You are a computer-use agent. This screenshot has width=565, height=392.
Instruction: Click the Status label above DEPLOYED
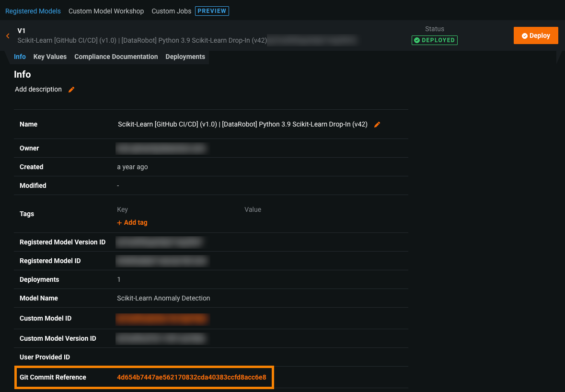pos(435,29)
